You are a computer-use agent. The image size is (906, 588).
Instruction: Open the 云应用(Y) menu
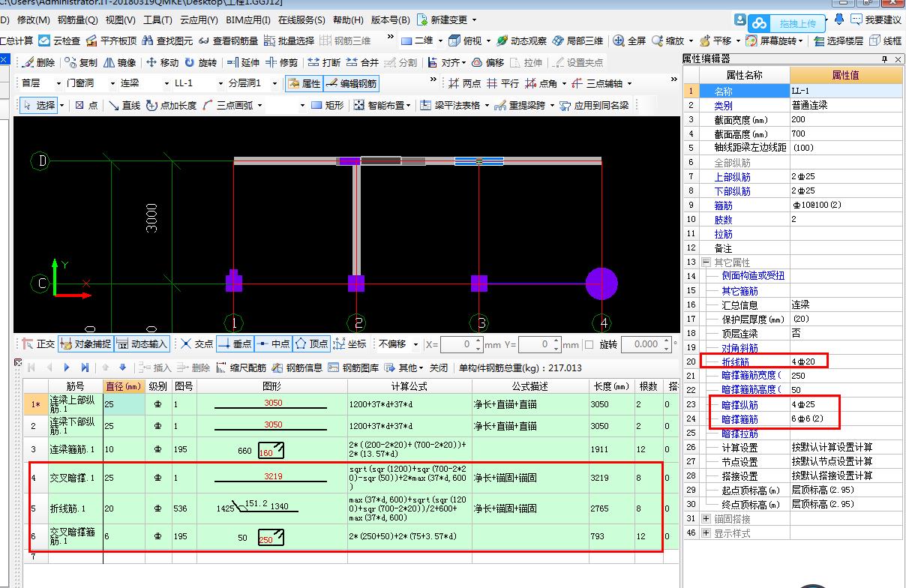(x=198, y=19)
